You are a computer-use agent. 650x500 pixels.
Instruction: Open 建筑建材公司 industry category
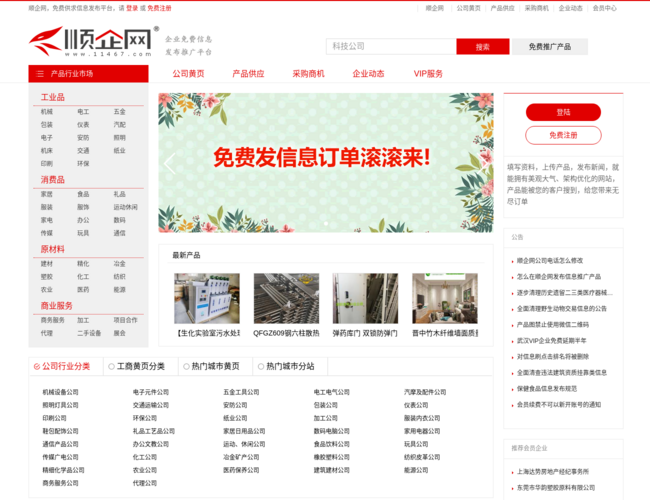tap(332, 470)
